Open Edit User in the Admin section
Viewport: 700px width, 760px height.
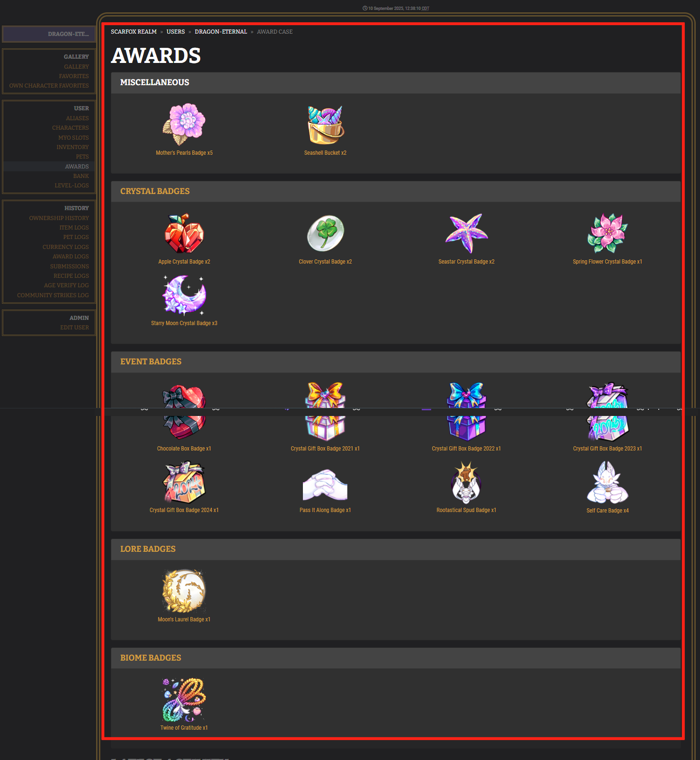(x=74, y=327)
